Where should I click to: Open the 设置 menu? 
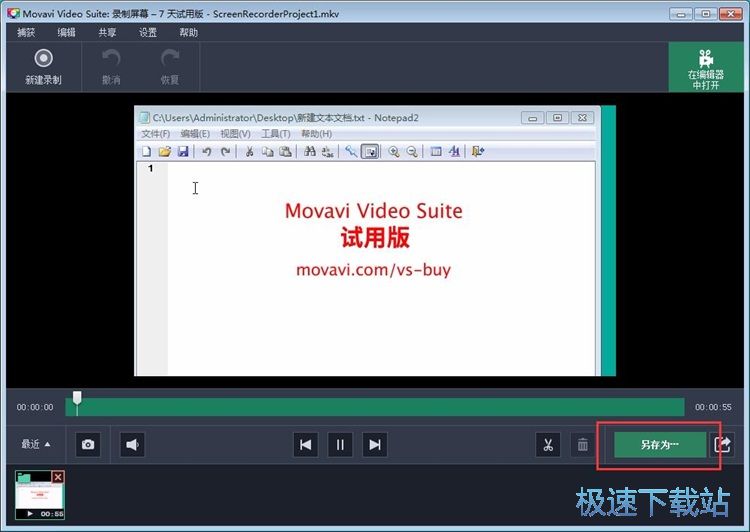click(148, 32)
